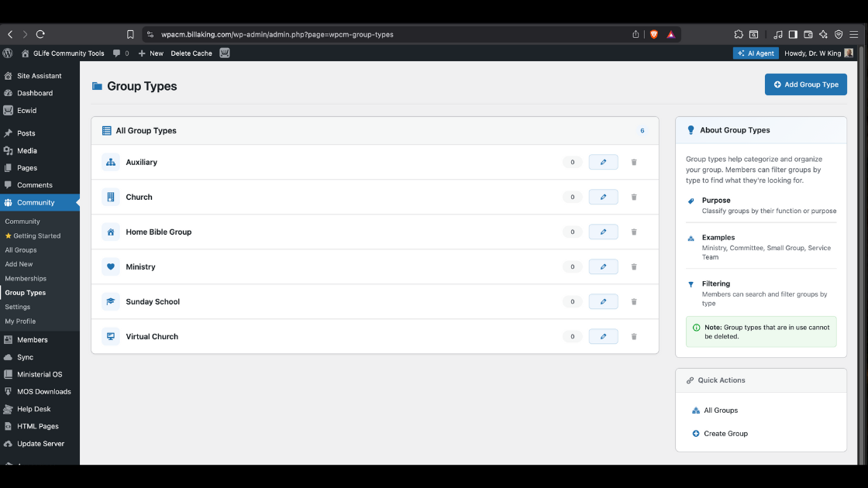Screen dimensions: 868x488
Task: Go to Members in the sidebar
Action: click(32, 339)
